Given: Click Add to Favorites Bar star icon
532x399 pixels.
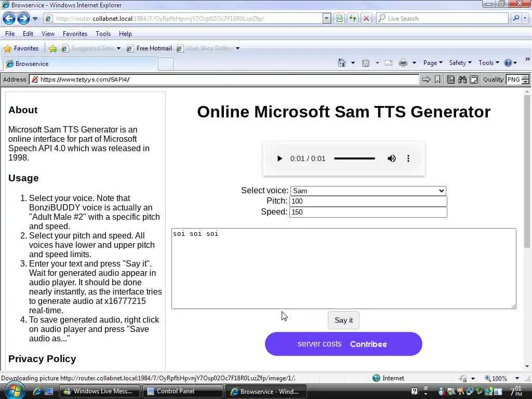Looking at the screenshot, I should click(53, 48).
